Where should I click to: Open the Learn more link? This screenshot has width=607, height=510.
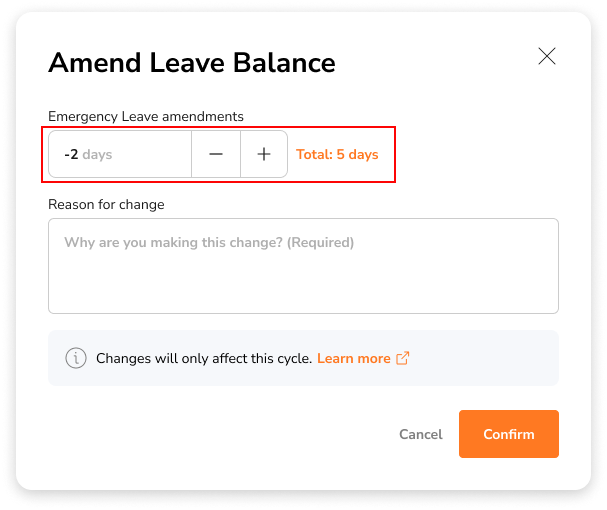point(353,359)
